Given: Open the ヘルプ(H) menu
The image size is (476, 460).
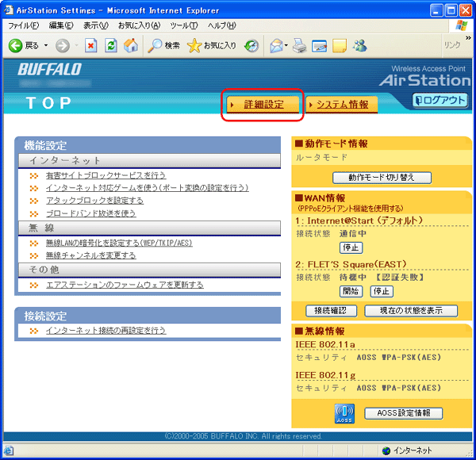Looking at the screenshot, I should point(221,25).
